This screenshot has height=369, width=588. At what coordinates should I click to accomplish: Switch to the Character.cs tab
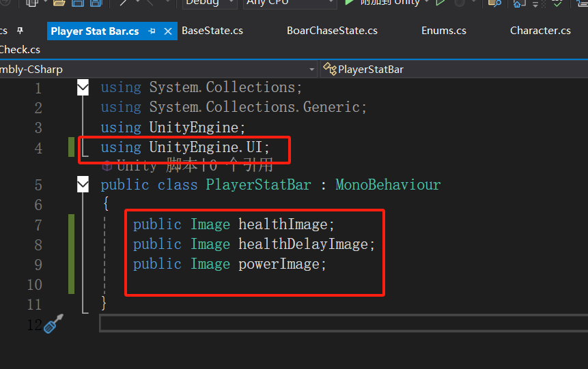(540, 31)
